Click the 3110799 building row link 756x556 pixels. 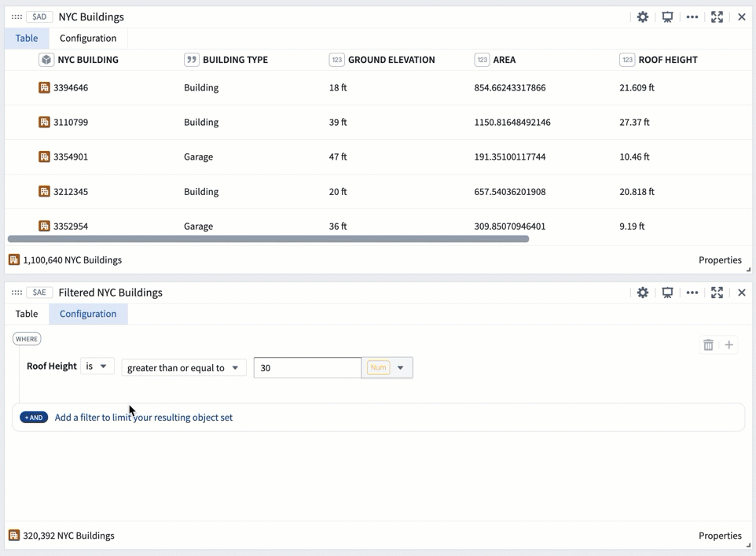tap(71, 122)
